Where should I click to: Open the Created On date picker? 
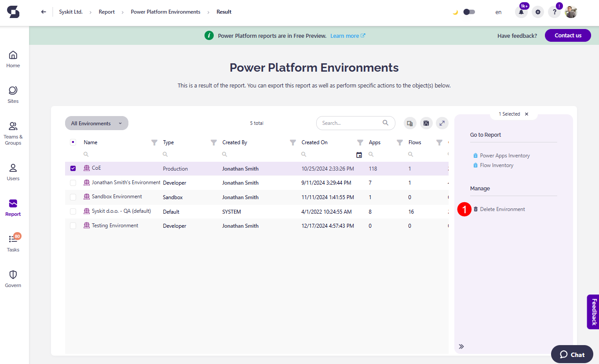[359, 155]
